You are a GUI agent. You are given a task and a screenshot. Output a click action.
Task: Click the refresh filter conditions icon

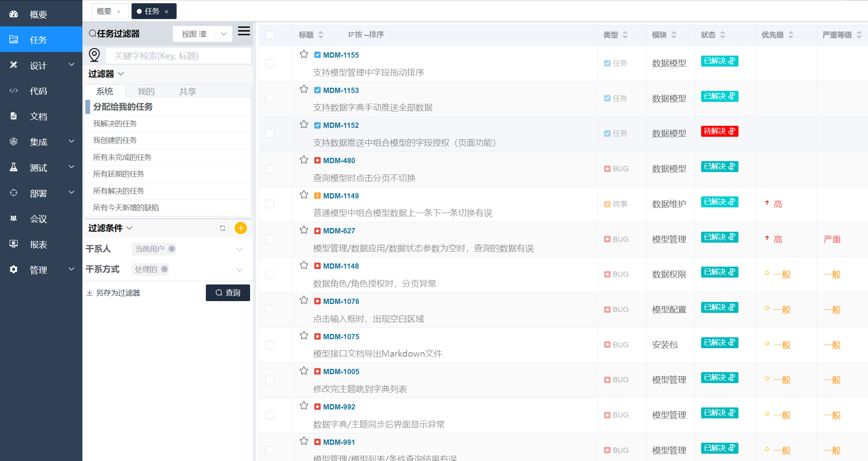coord(222,228)
